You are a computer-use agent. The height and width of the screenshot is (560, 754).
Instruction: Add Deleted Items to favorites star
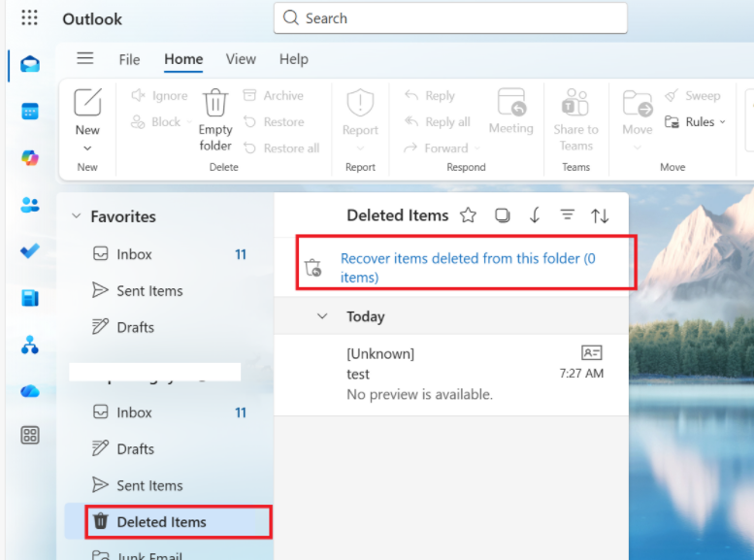coord(468,215)
